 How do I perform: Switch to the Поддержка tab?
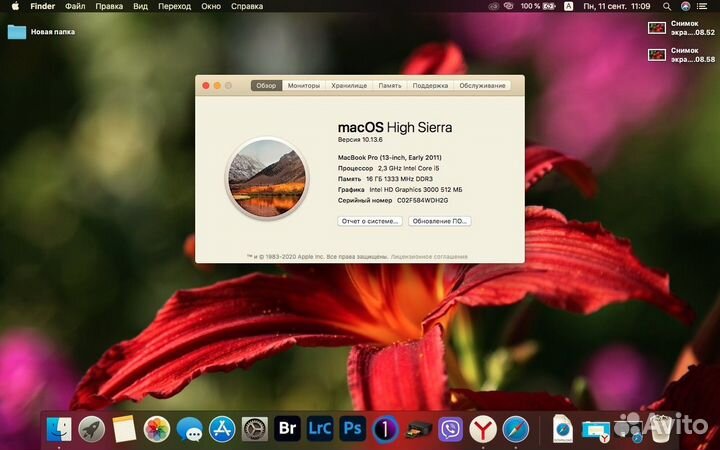click(x=430, y=85)
